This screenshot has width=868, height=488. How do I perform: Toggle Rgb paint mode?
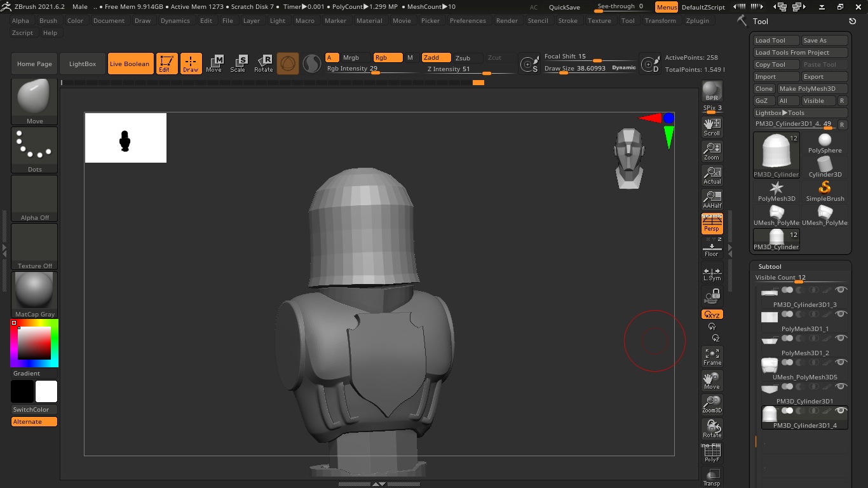pyautogui.click(x=388, y=58)
